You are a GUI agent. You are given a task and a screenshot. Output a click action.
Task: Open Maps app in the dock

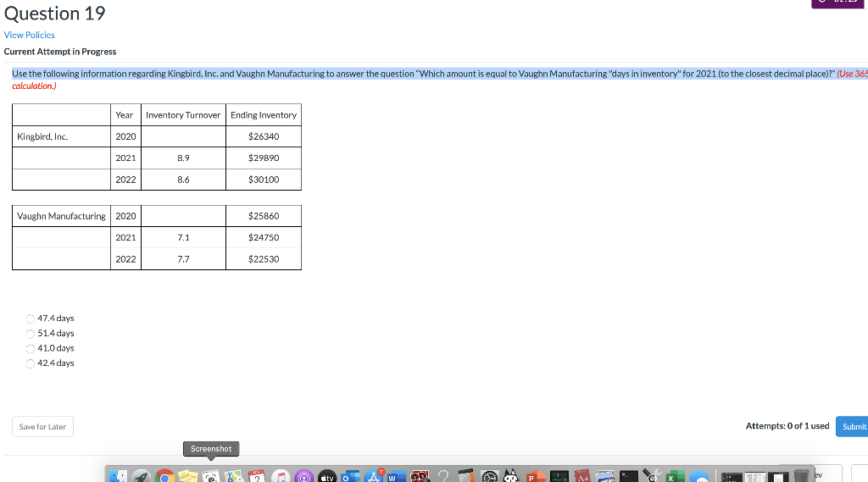pyautogui.click(x=234, y=476)
